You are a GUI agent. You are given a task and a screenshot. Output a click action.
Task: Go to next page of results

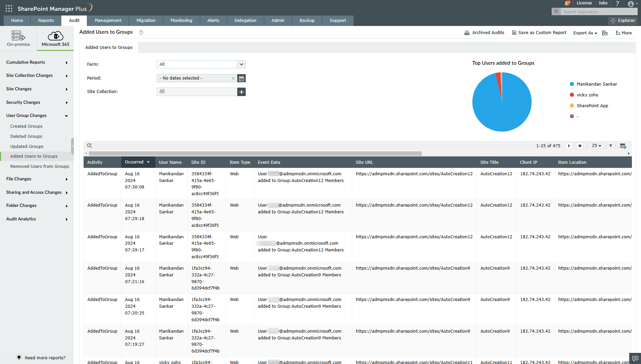[569, 146]
